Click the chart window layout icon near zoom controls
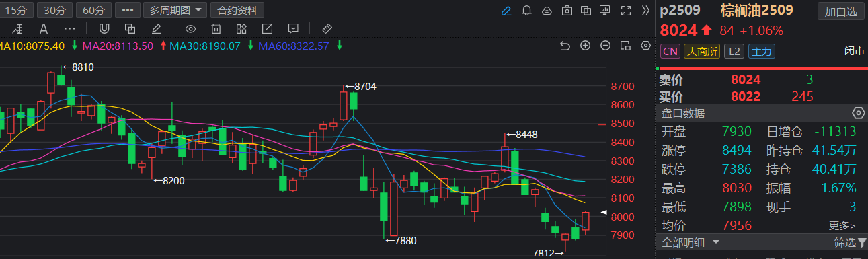 tap(625, 46)
